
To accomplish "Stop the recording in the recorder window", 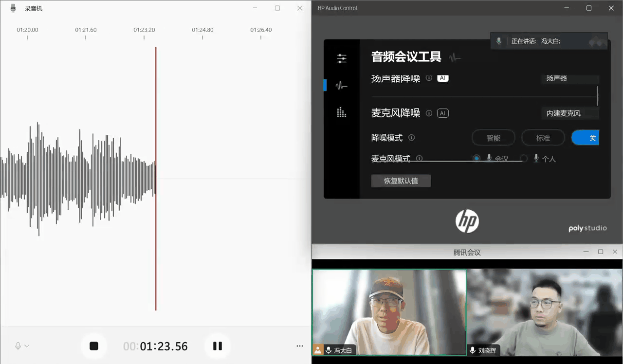I will click(x=94, y=346).
